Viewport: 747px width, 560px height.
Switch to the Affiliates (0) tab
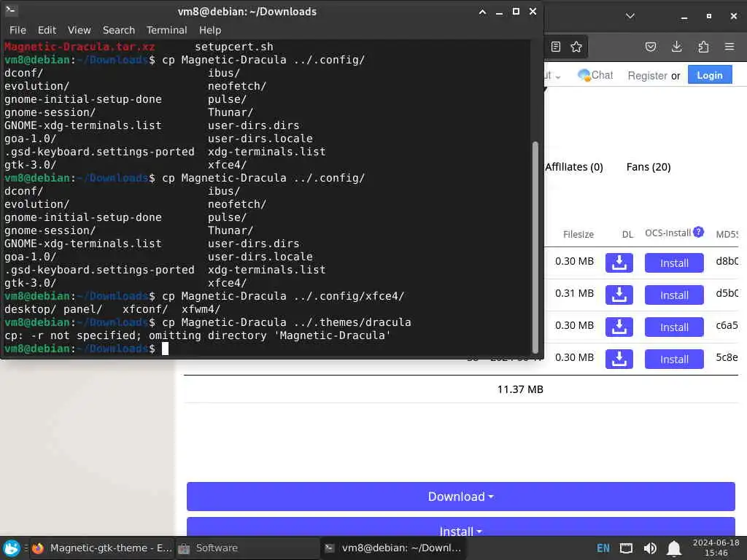pos(574,167)
